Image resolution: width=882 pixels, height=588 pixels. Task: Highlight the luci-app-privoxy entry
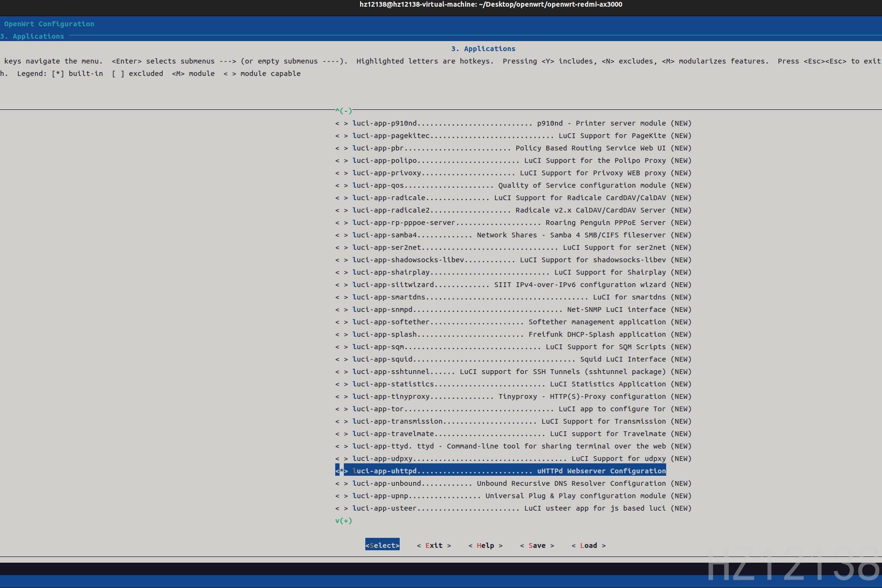(513, 173)
